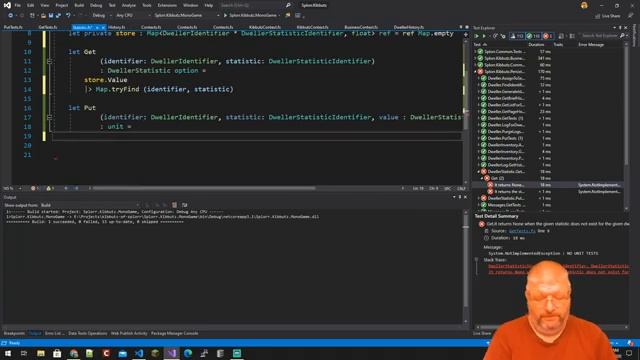Open the playlist icon in Test Explorer
Image resolution: width=640 pixels, height=360 pixels.
pos(562,36)
